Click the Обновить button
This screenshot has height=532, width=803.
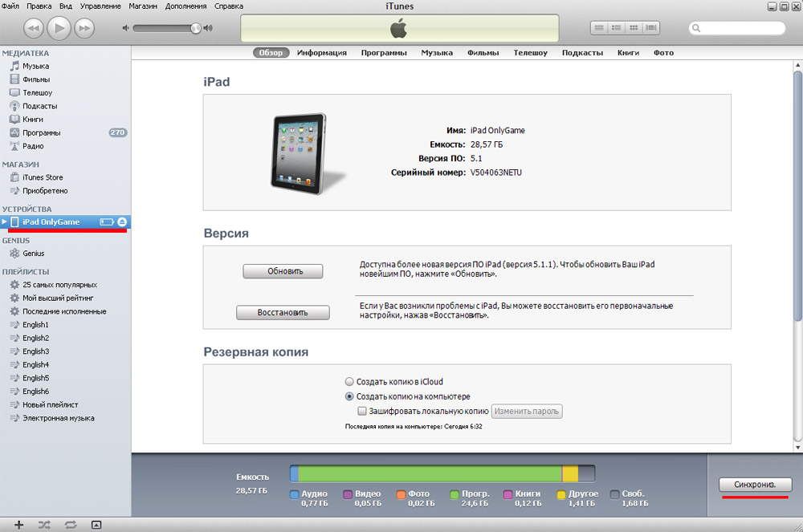pos(283,271)
